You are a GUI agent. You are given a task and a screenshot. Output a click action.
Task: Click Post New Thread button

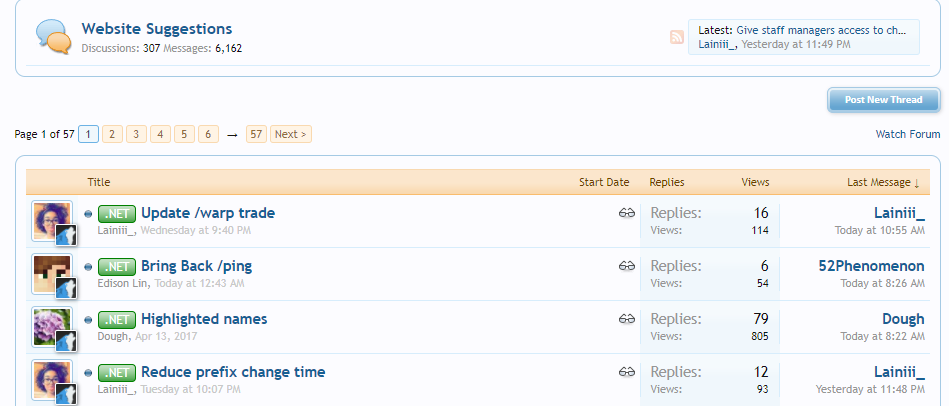[x=884, y=100]
